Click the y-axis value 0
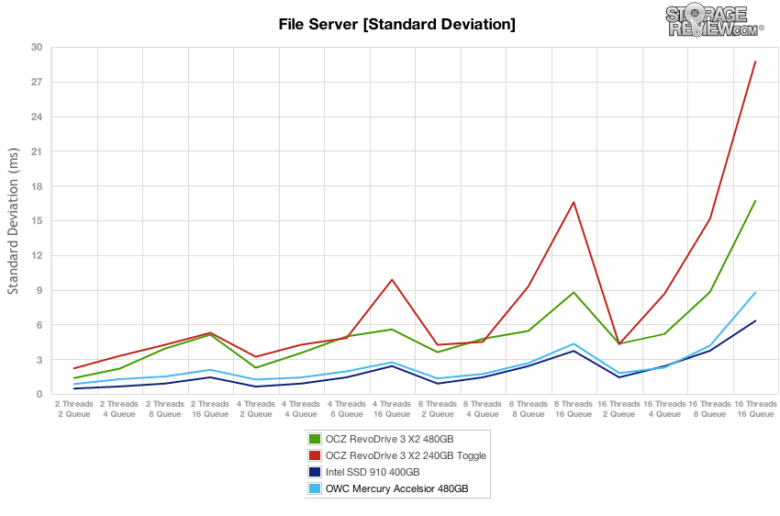 tap(40, 394)
